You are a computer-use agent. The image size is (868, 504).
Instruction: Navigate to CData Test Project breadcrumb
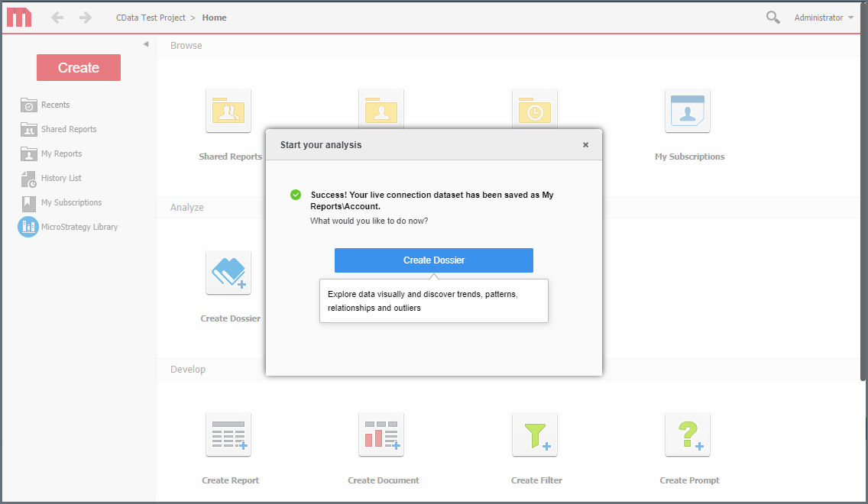(x=151, y=17)
